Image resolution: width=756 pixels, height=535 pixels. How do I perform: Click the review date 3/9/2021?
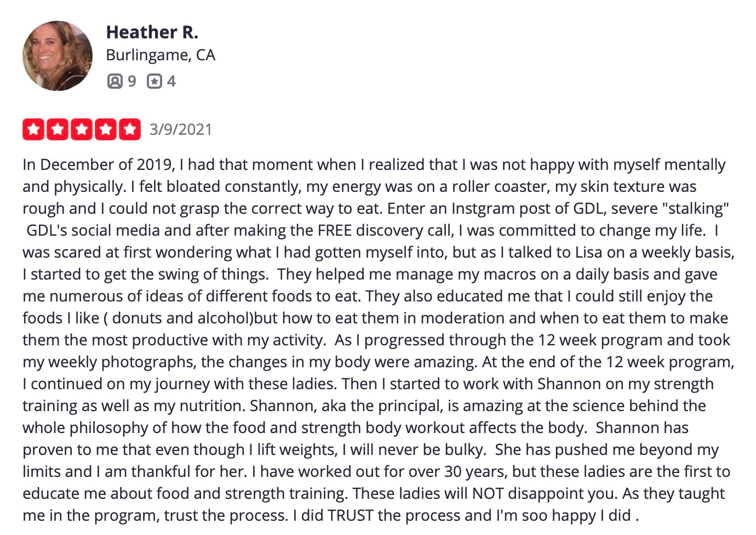point(181,129)
